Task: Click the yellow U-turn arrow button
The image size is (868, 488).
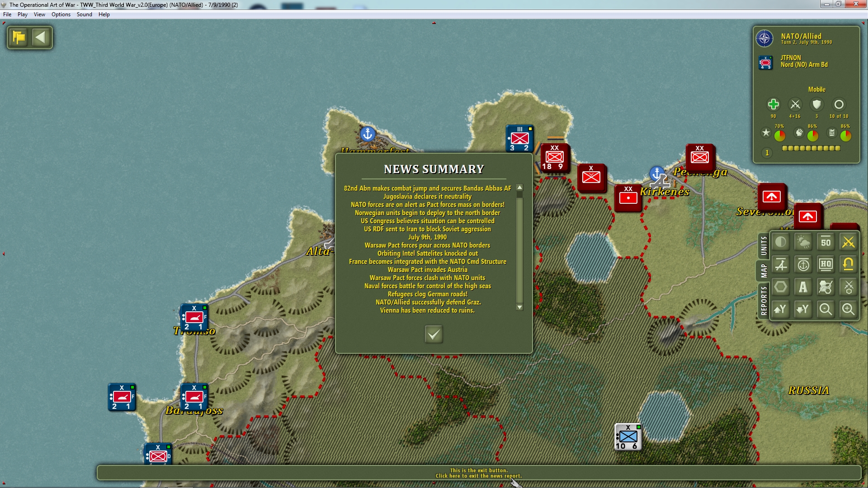Action: [849, 265]
